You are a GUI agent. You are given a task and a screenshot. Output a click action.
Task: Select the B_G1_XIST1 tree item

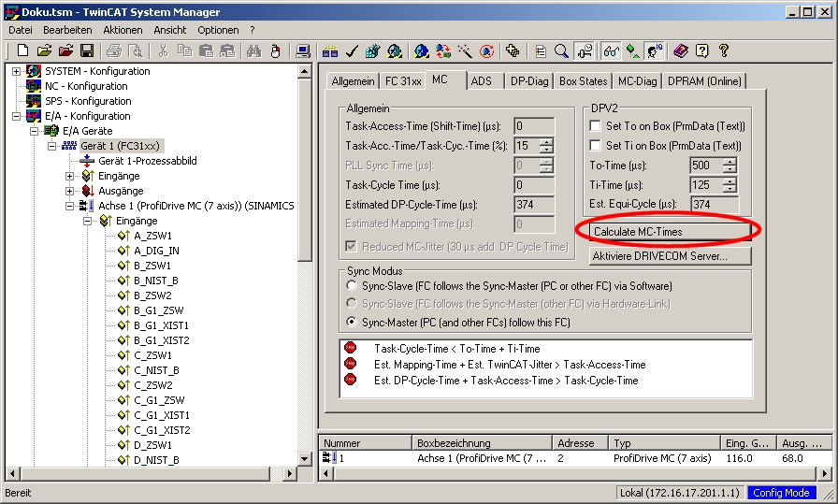(x=161, y=325)
